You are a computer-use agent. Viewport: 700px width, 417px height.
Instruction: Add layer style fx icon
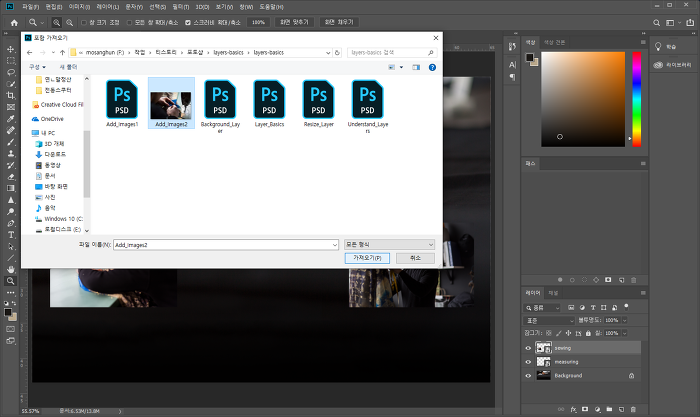(573, 409)
